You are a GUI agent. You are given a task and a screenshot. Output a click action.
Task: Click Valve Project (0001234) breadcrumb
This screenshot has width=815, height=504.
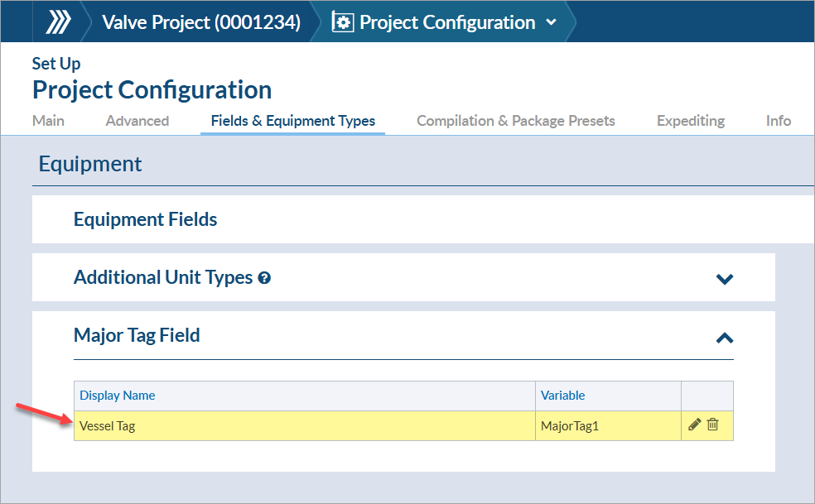click(200, 22)
